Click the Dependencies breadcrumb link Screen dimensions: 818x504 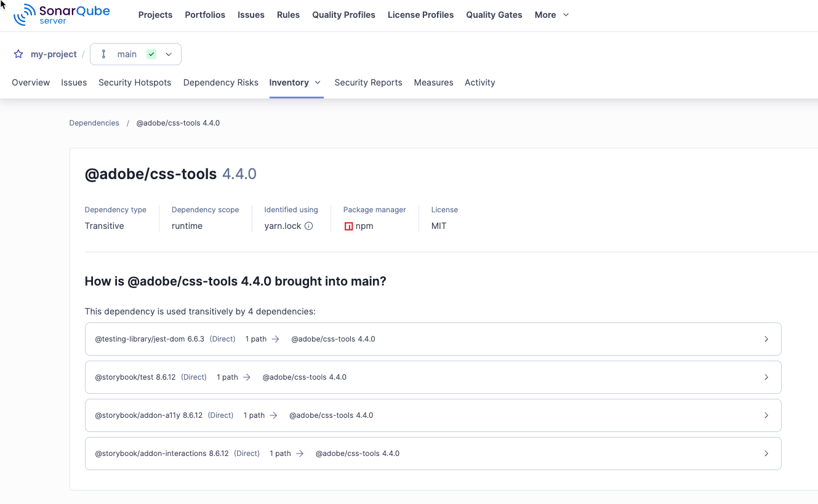click(x=94, y=123)
